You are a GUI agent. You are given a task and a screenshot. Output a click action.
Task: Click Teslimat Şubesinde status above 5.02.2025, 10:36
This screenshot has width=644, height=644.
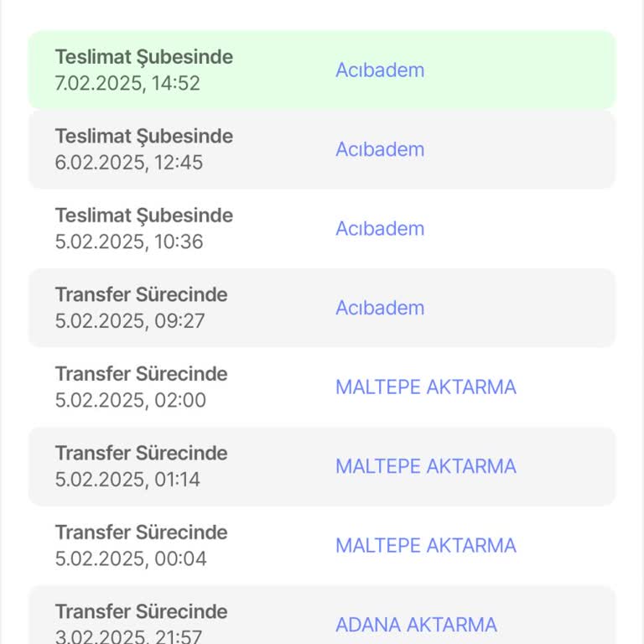tap(143, 216)
